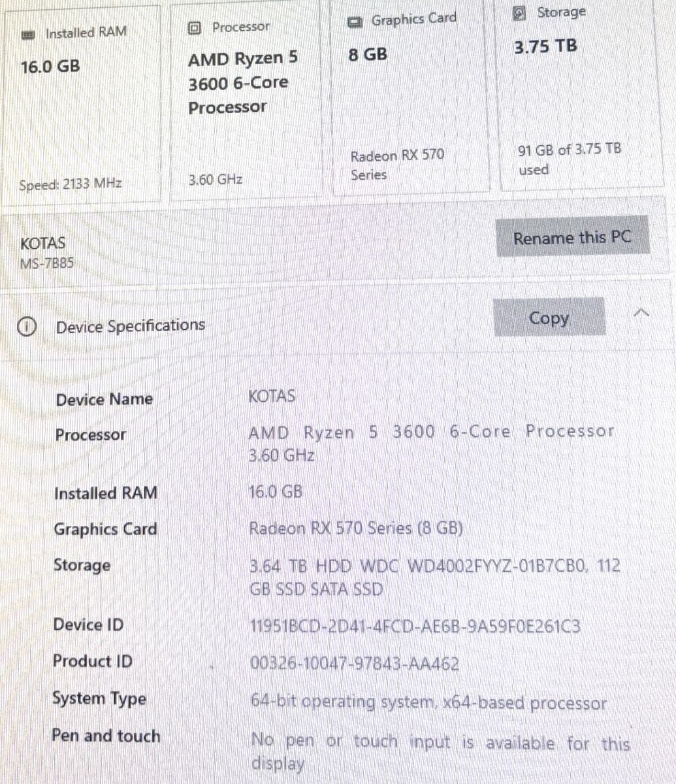Select the AMD Ryzen 5 3600 6-Core Processor value

click(432, 443)
